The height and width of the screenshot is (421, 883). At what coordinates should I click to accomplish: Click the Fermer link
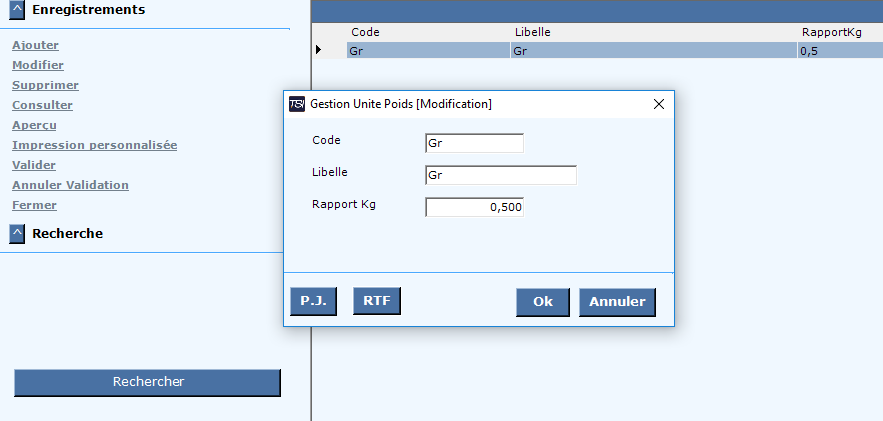[34, 205]
